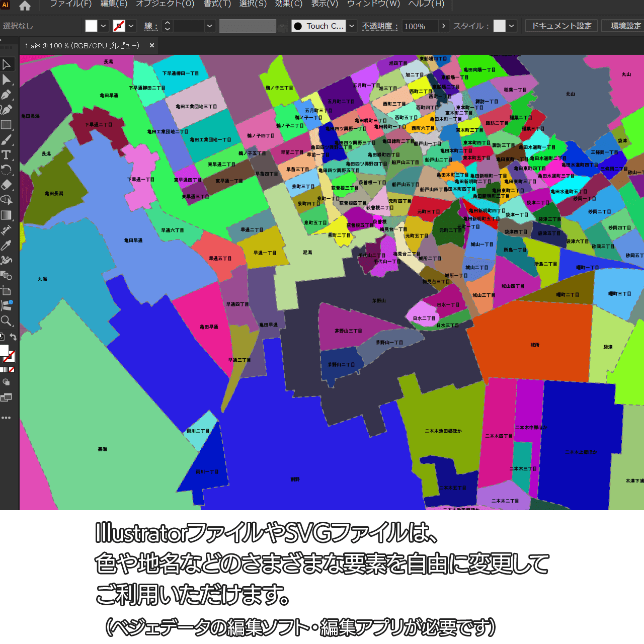Open the 効果(C) menu

click(x=289, y=4)
